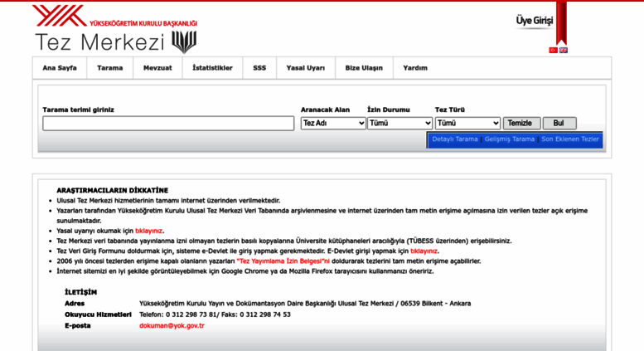Go to the Ana Sayfa menu item
Image resolution: width=644 pixels, height=351 pixels.
60,68
